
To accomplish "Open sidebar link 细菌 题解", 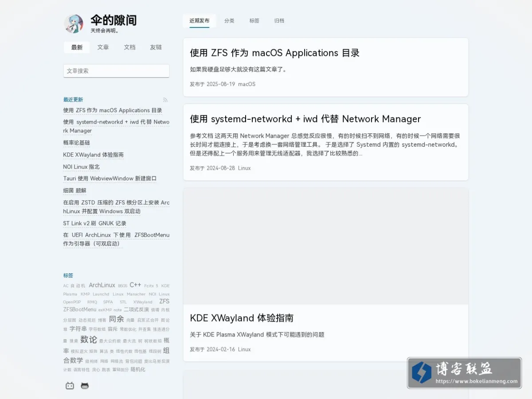I will click(75, 191).
